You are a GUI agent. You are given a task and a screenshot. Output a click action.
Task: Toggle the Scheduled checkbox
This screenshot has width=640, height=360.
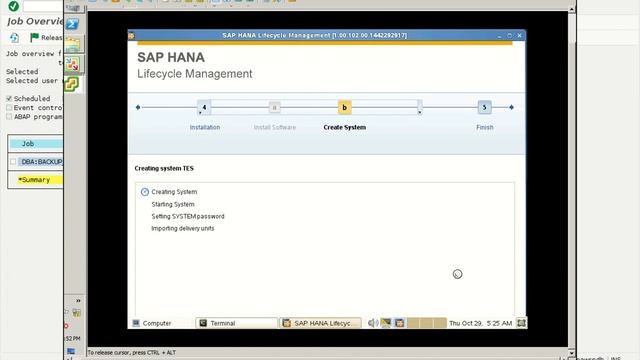click(x=9, y=98)
